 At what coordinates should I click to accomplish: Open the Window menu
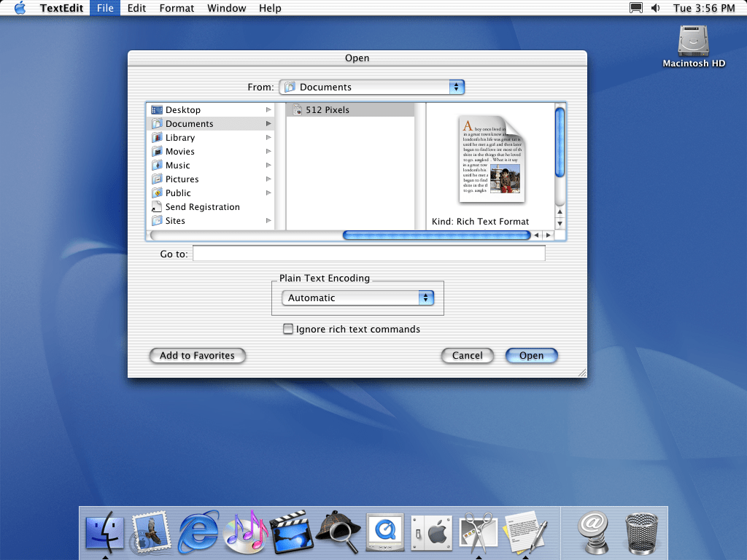point(226,8)
